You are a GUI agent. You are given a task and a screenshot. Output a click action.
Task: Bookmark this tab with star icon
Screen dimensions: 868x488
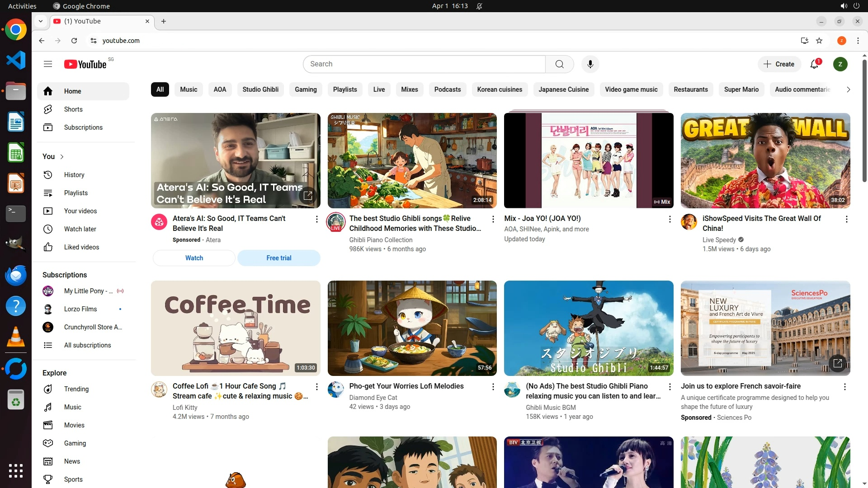tap(819, 41)
